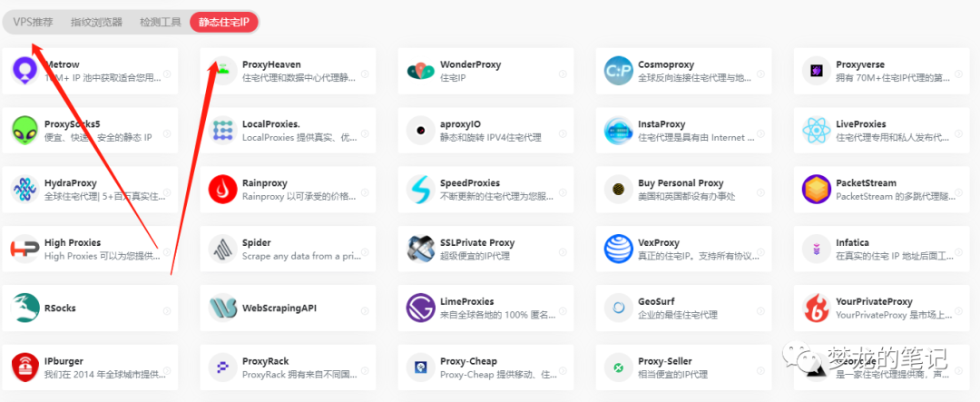The height and width of the screenshot is (402, 980).
Task: Click the IPburger red lock logo
Action: pos(25,367)
